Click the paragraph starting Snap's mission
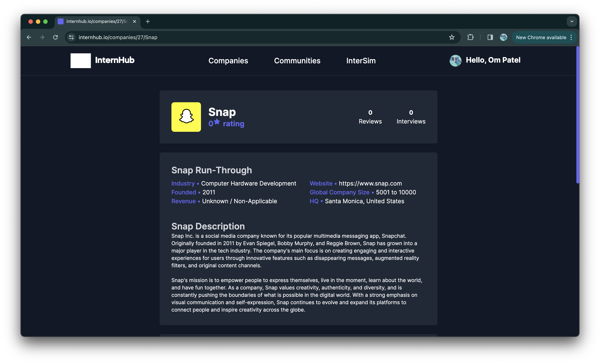Screen dimensions: 600x364 pyautogui.click(x=297, y=295)
